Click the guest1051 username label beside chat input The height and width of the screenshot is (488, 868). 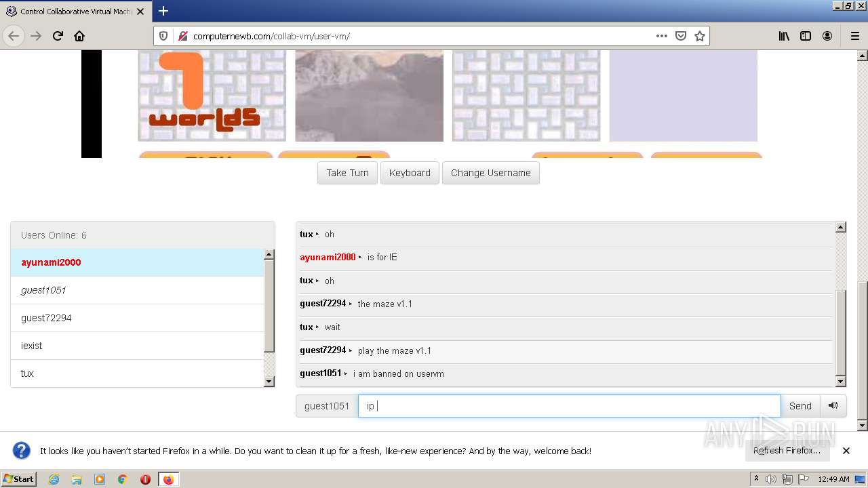click(x=327, y=406)
